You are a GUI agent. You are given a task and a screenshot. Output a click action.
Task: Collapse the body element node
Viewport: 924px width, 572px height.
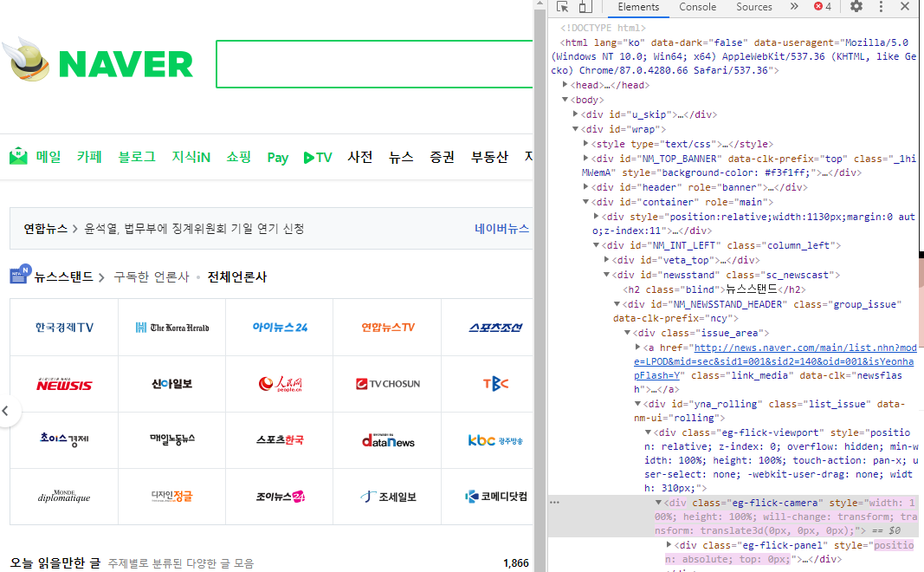[565, 100]
